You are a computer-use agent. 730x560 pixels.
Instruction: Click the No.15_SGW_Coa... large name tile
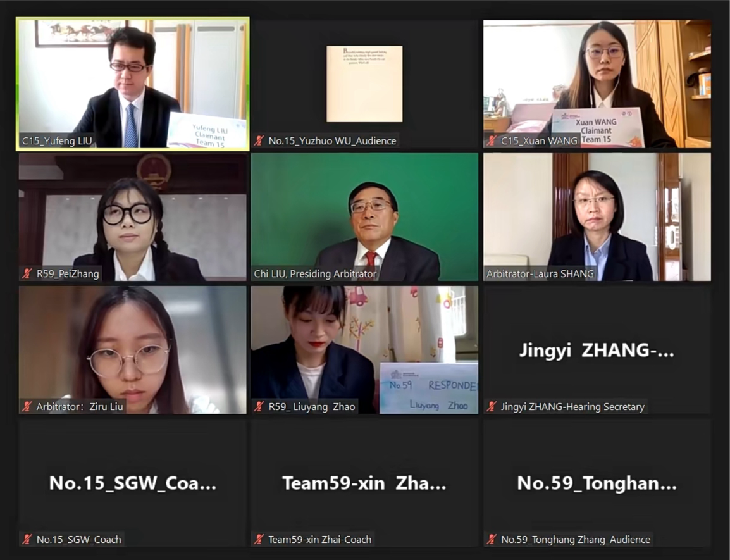pyautogui.click(x=133, y=483)
